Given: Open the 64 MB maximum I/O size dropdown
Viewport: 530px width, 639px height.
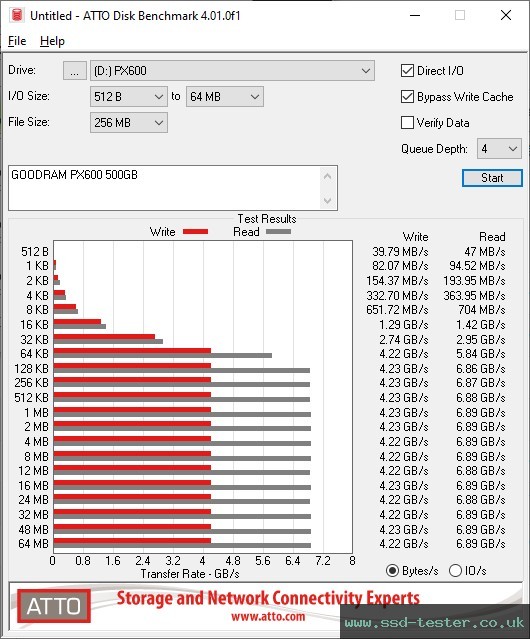Looking at the screenshot, I should 224,97.
